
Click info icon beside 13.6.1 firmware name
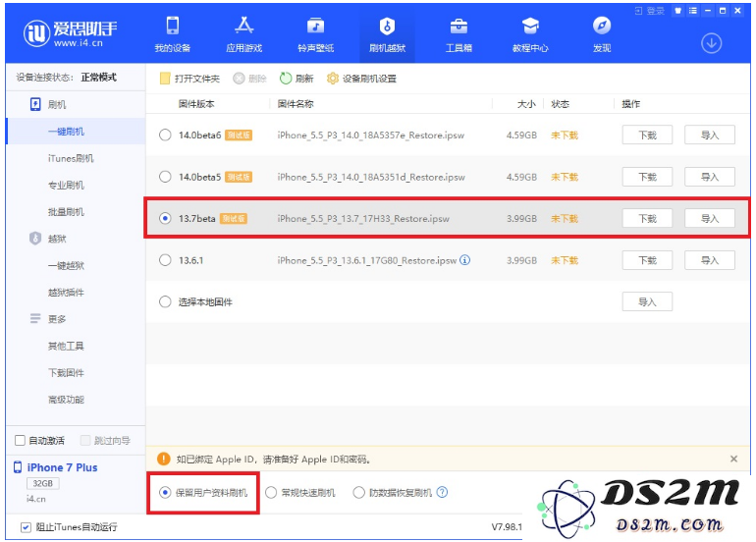[x=464, y=260]
